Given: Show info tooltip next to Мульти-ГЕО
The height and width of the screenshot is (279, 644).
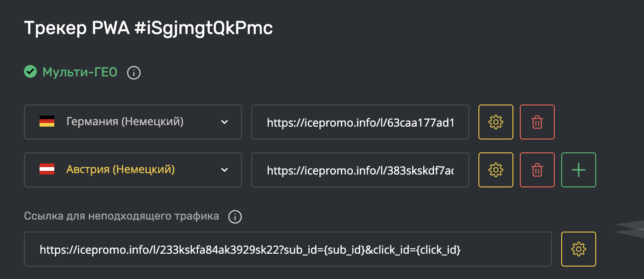Looking at the screenshot, I should click(134, 73).
